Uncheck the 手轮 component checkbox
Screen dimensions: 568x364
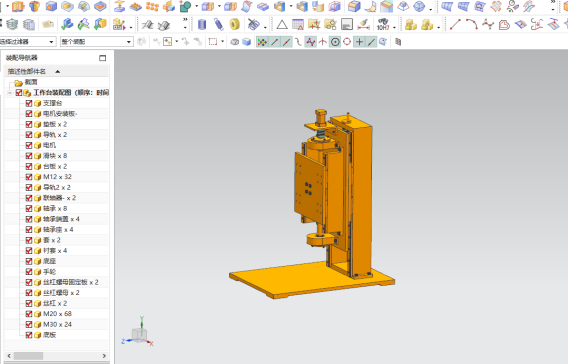coord(29,272)
